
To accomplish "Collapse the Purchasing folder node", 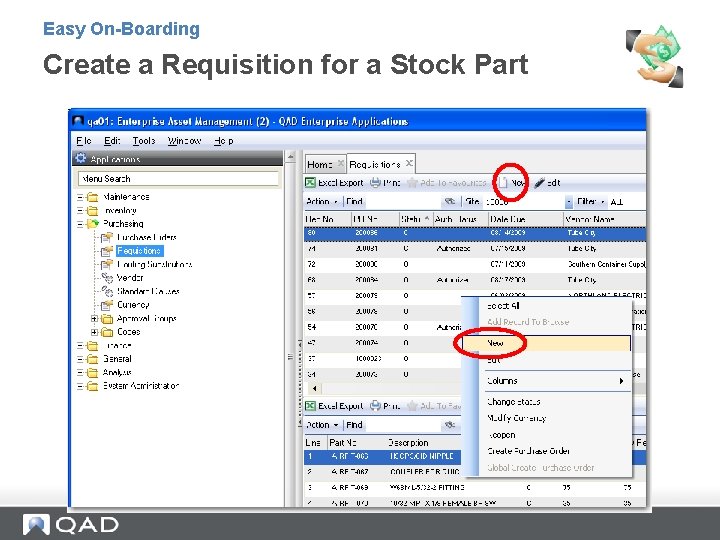I will tap(80, 225).
